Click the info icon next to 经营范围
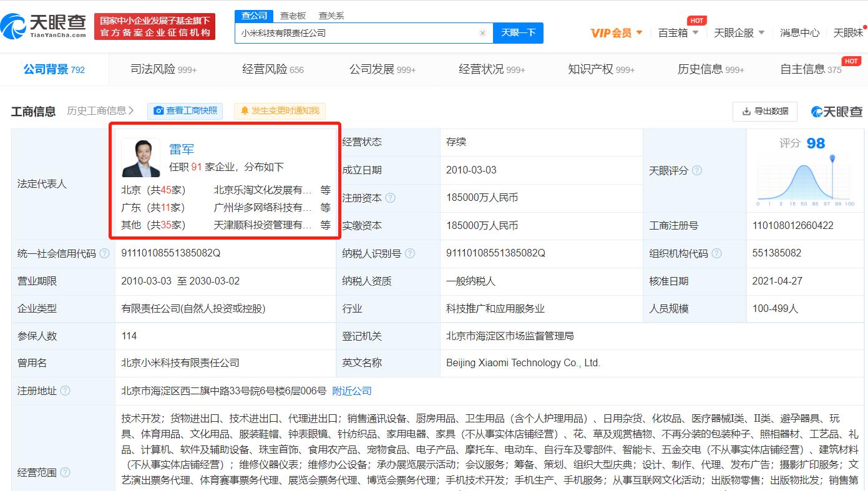Screen dimensions: 868x491 pyautogui.click(x=65, y=473)
